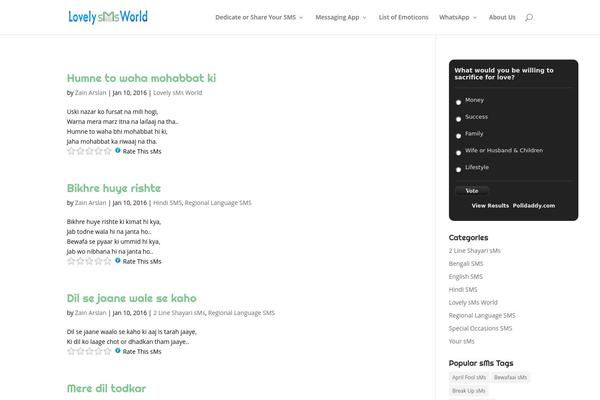Rate Humne to waha post five stars

(x=108, y=151)
